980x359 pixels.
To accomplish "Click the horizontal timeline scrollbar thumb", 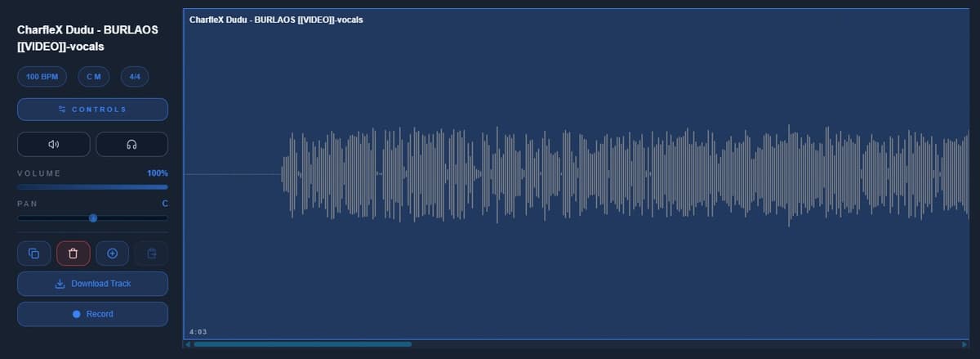I will pos(302,344).
